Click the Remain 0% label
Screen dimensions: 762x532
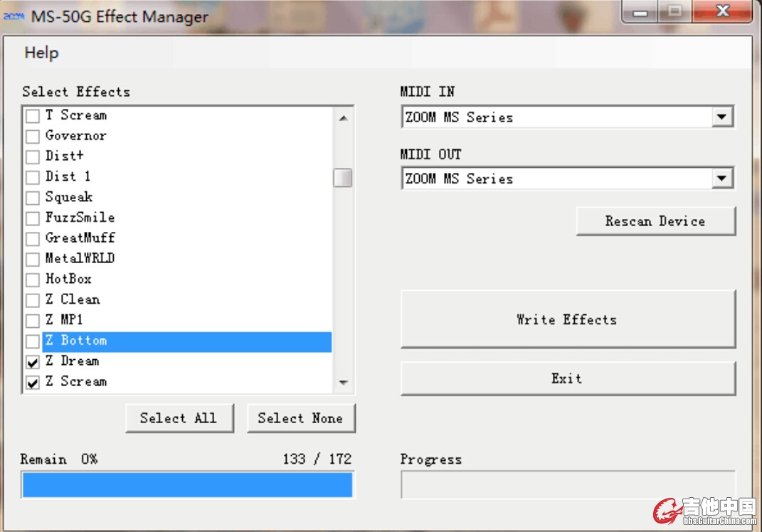tap(59, 459)
